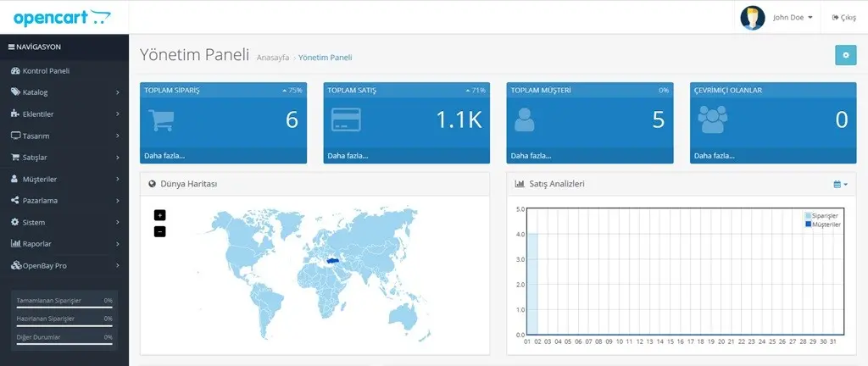Viewport: 868px width, 366px height.
Task: Click the group icon in Çevrimiçi Olanlar tile
Action: 712,119
